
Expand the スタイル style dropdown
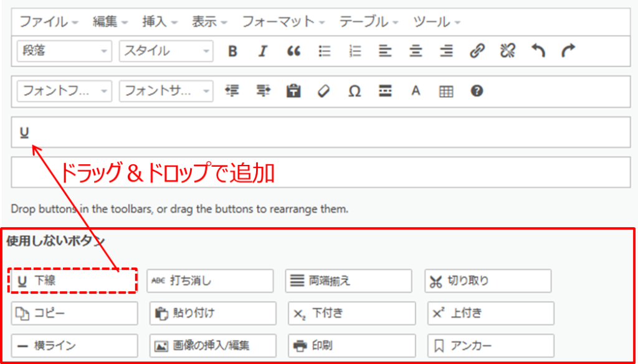point(166,52)
